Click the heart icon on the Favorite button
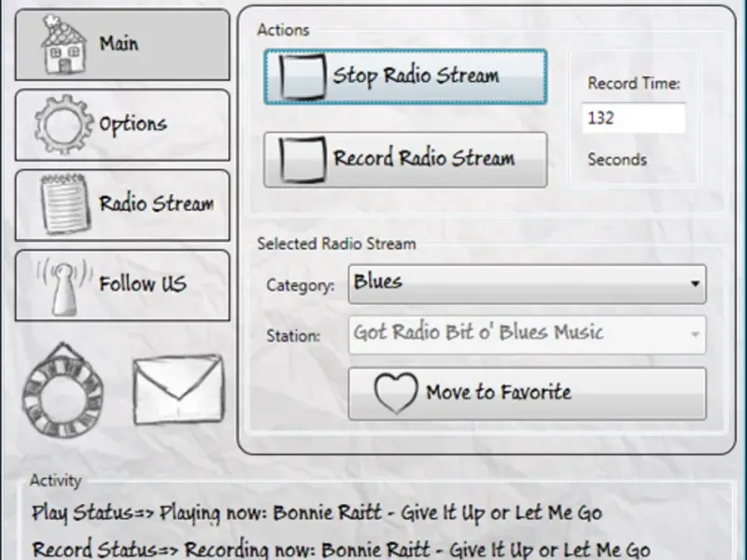 pos(396,392)
